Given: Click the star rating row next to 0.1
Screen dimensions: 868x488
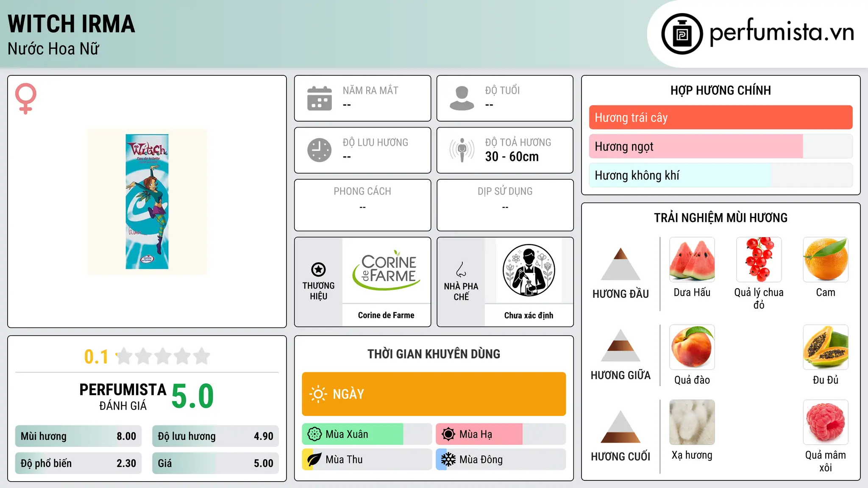Looking at the screenshot, I should (x=163, y=356).
